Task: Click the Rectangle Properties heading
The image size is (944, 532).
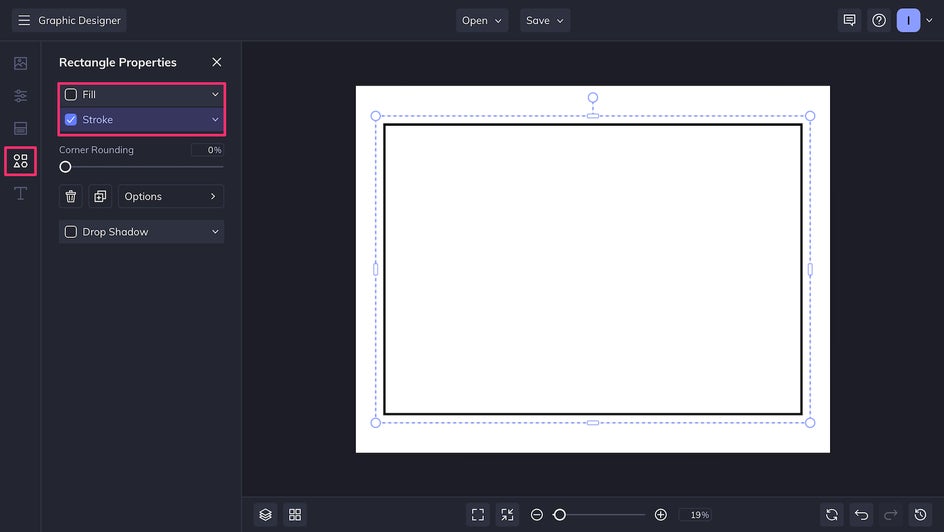Action: click(x=118, y=62)
